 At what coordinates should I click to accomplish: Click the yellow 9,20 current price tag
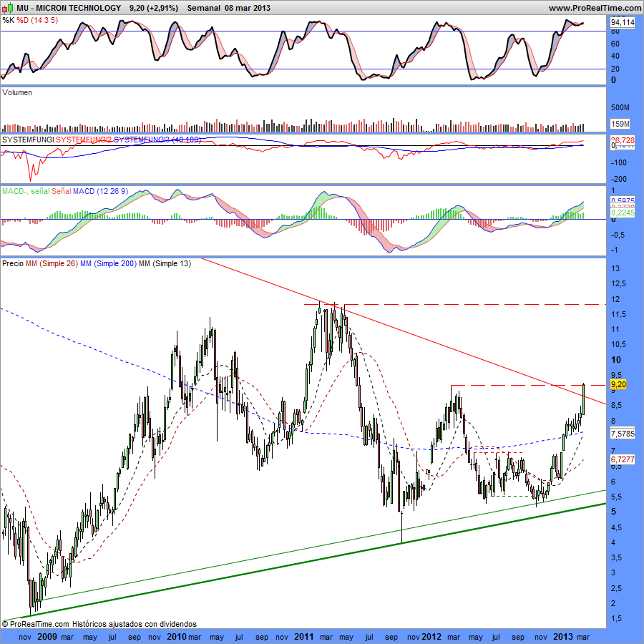point(618,384)
